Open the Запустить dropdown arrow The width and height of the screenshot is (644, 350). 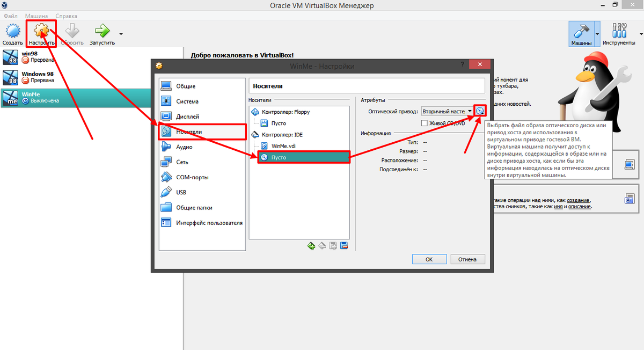coord(121,34)
